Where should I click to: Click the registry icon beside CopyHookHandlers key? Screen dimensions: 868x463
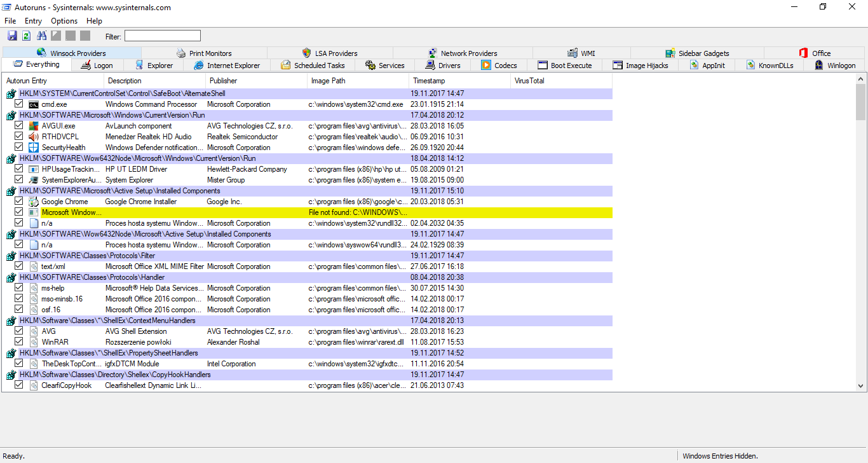click(11, 375)
